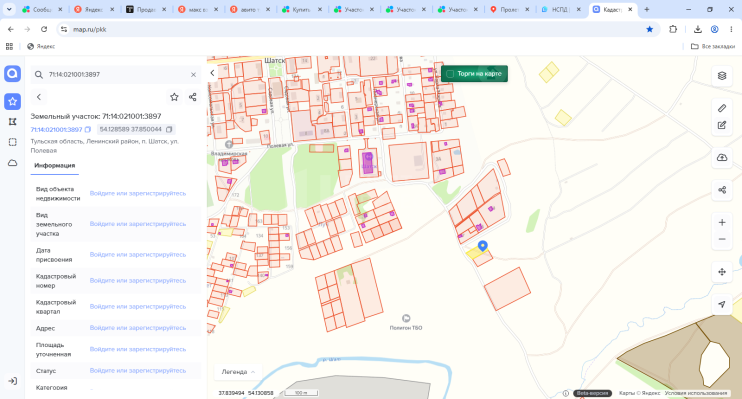The height and width of the screenshot is (399, 742).
Task: Open the browser extensions puzzle icon
Action: tap(673, 29)
